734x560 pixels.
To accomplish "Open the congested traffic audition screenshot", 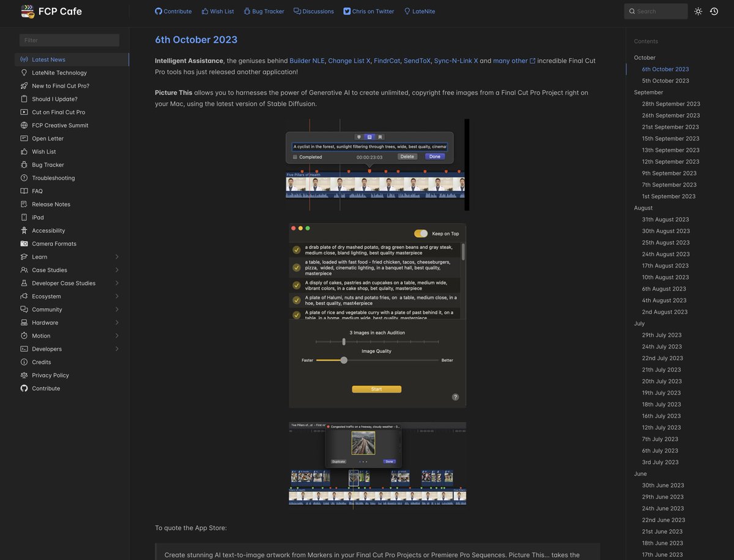I will click(377, 465).
